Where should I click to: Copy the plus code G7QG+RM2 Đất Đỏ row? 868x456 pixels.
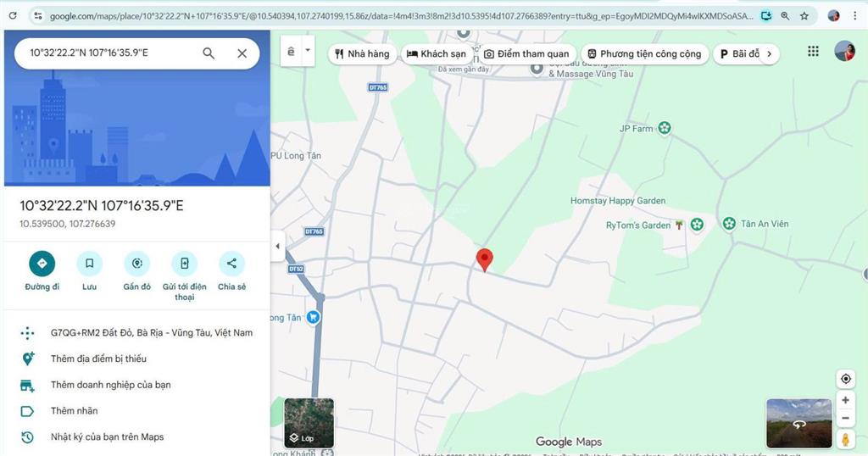coord(136,332)
